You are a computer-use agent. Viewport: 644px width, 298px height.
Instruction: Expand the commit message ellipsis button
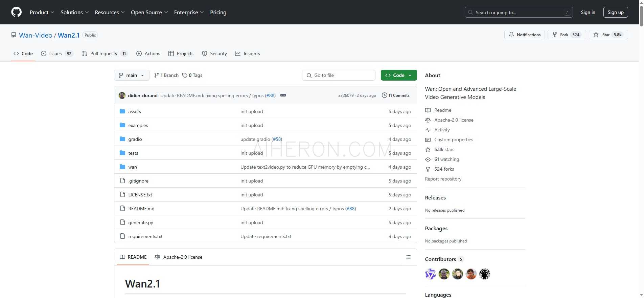(x=283, y=95)
